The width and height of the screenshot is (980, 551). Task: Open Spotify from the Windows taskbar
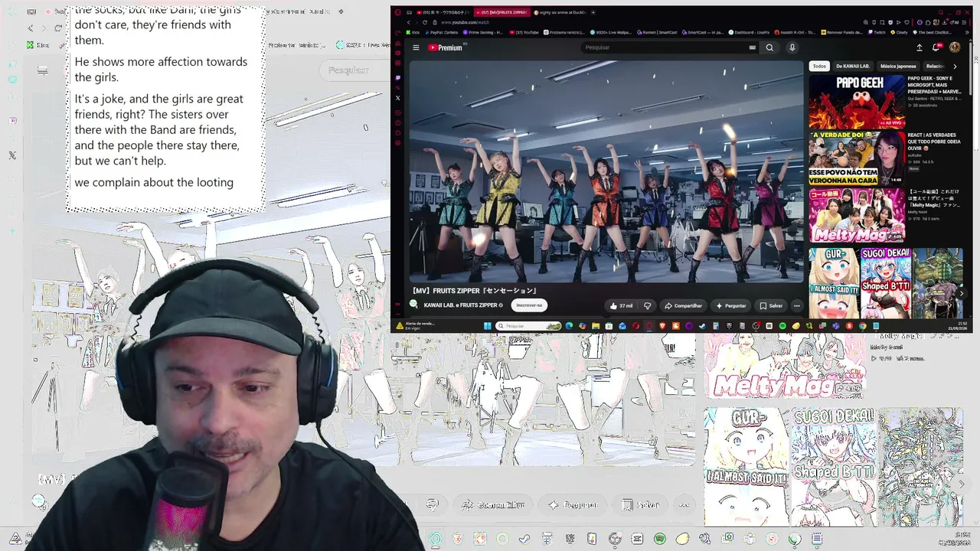tap(782, 326)
